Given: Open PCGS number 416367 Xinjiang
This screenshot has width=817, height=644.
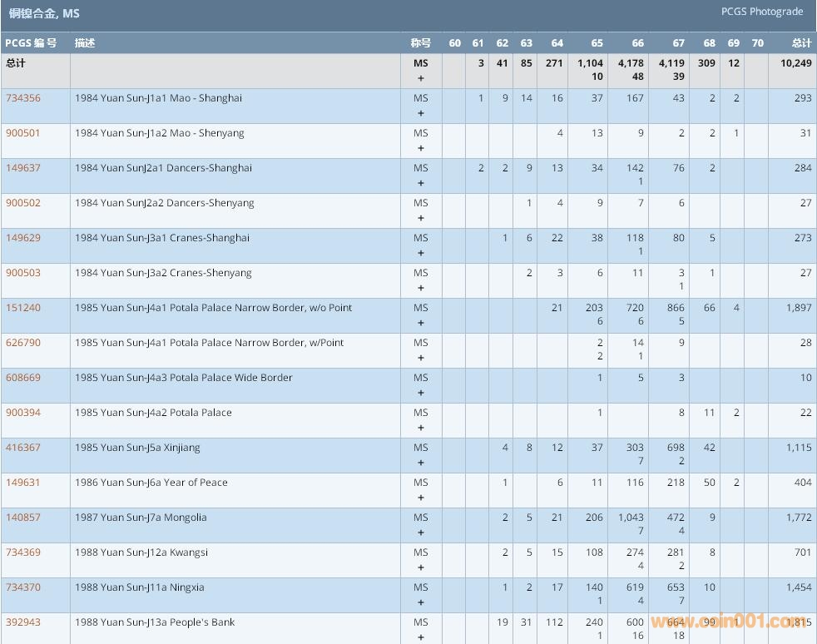Looking at the screenshot, I should click(23, 448).
